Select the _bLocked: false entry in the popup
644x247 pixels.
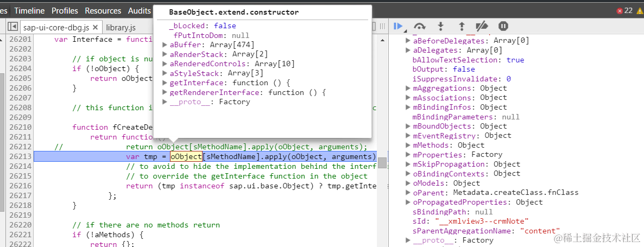pyautogui.click(x=203, y=26)
